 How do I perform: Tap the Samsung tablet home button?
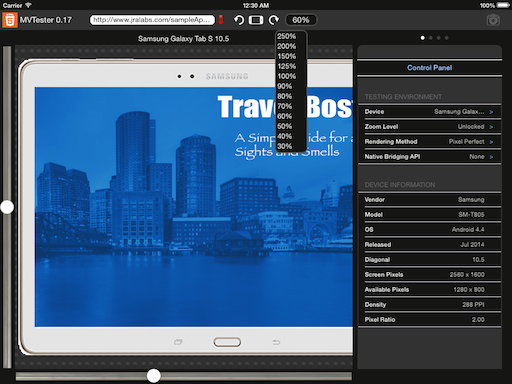coord(227,342)
